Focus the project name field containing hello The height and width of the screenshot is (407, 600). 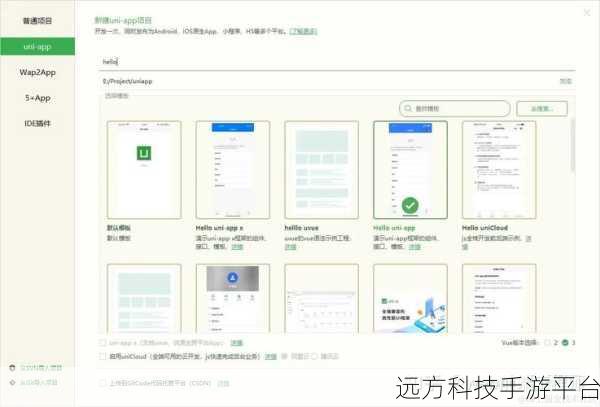coord(337,61)
